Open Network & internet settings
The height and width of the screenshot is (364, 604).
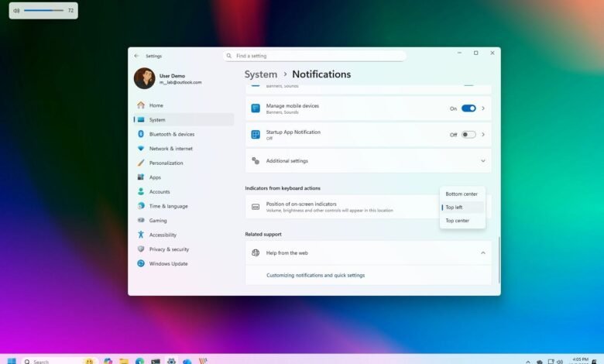tap(184, 148)
